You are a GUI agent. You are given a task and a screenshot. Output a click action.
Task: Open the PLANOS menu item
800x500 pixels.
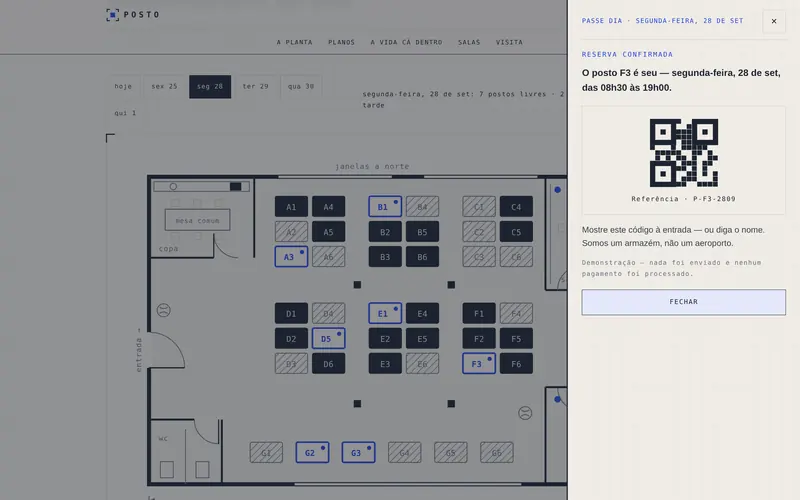click(341, 42)
